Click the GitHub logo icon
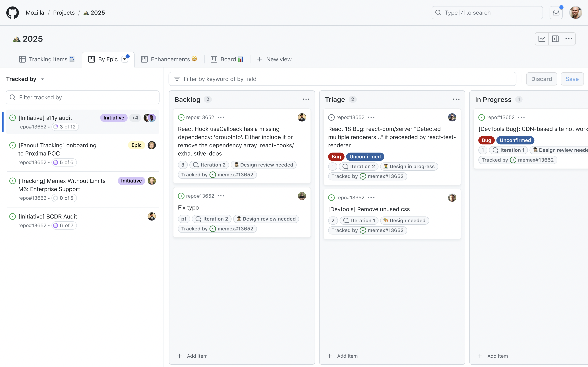Screen dimensions: 588x367 tap(12, 13)
